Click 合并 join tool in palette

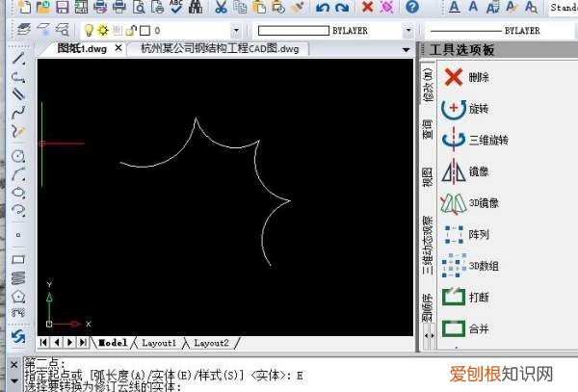[465, 328]
